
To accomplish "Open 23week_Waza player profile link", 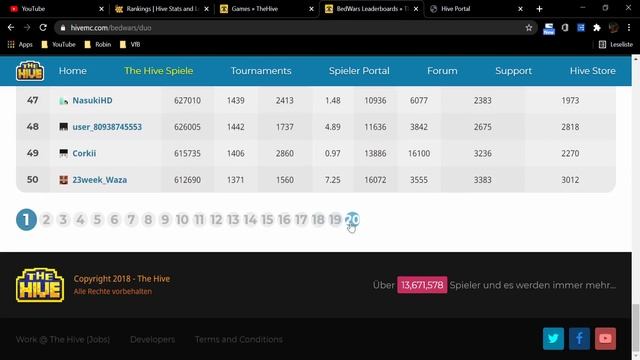I will [x=100, y=180].
